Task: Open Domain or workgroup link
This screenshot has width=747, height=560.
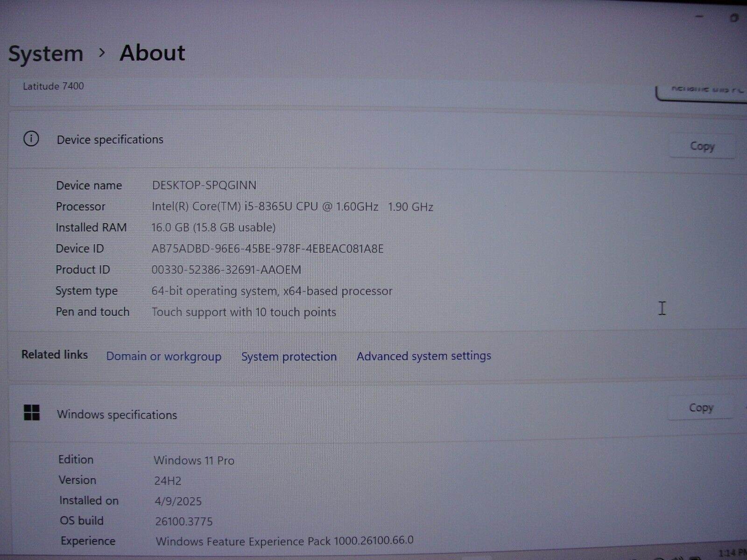Action: coord(163,356)
